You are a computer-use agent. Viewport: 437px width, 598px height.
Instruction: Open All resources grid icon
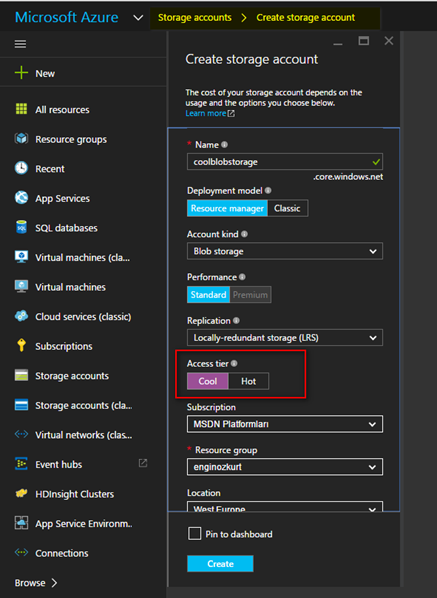point(21,109)
